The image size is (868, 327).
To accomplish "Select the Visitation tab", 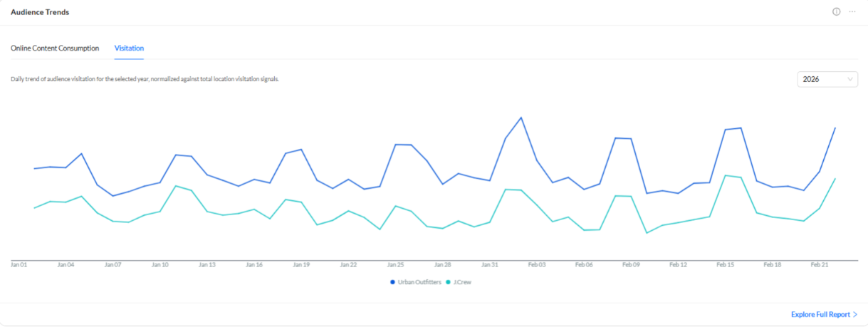I will (x=129, y=48).
